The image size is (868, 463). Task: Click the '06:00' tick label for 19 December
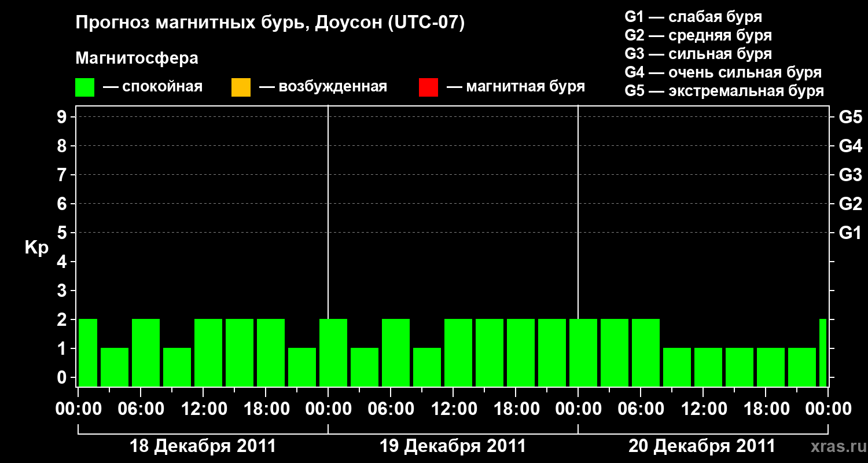391,409
